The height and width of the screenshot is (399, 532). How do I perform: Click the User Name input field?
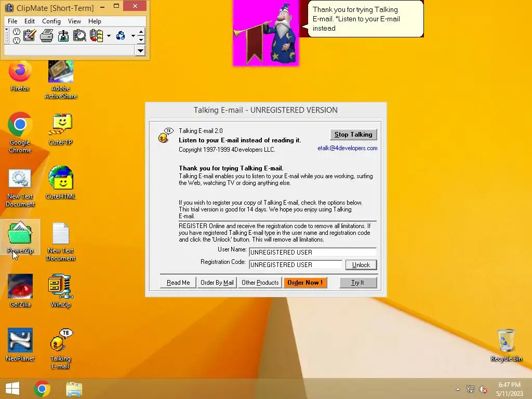(x=312, y=252)
